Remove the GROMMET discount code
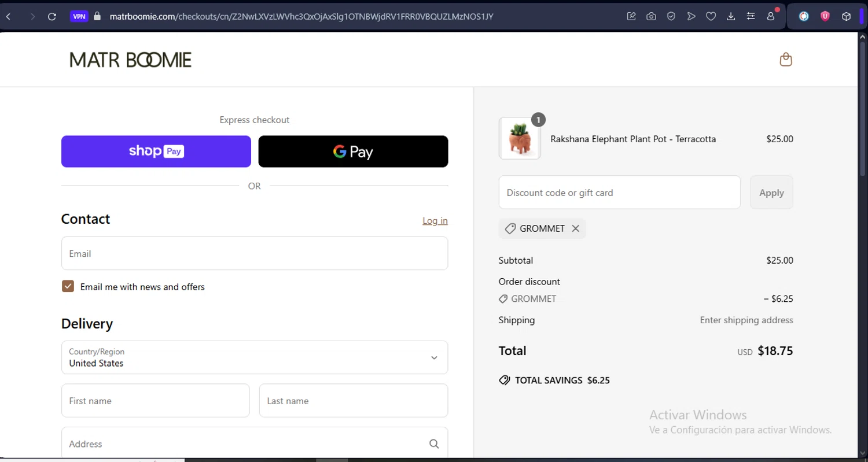Image resolution: width=868 pixels, height=462 pixels. point(576,228)
